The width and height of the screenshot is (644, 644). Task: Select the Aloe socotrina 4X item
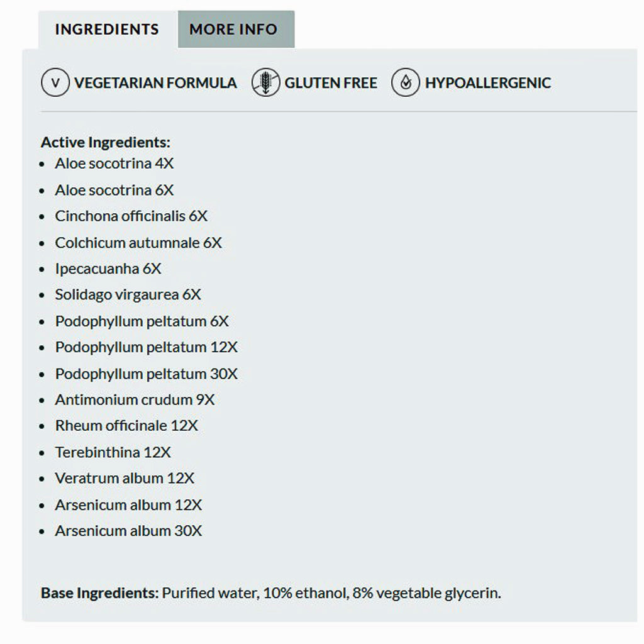pos(114,164)
